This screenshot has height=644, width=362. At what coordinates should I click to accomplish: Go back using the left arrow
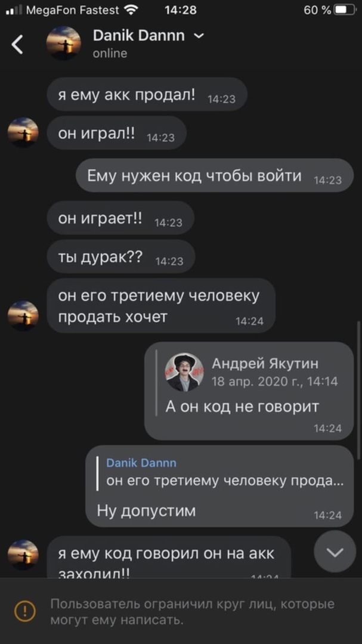[x=17, y=44]
